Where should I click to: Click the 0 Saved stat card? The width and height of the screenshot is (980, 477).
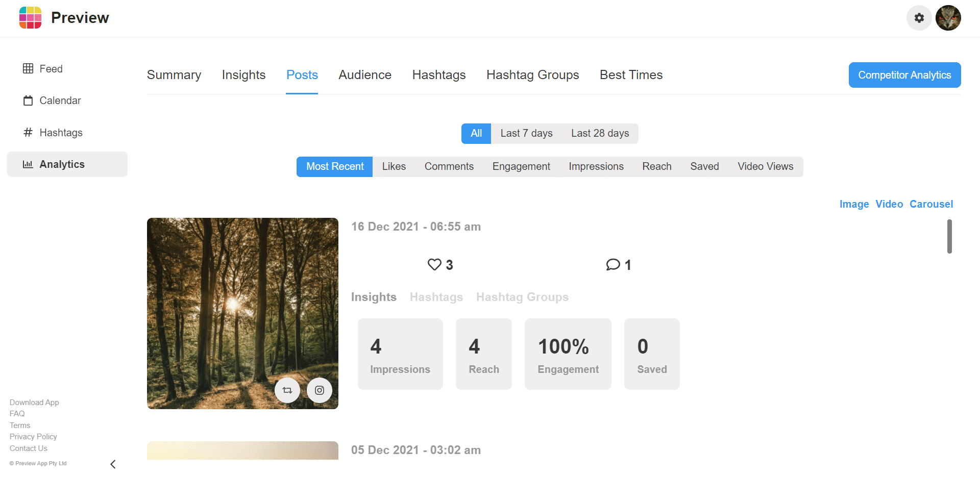click(x=652, y=354)
